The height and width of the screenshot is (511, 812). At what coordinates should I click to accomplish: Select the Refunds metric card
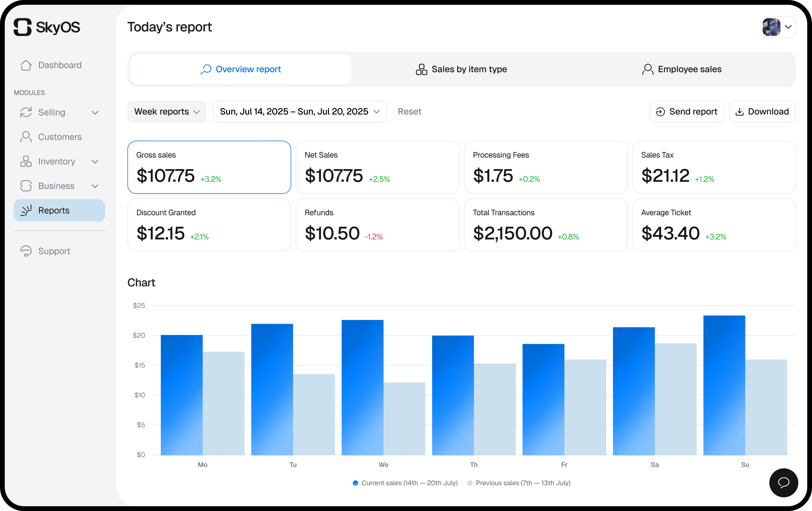coord(377,225)
